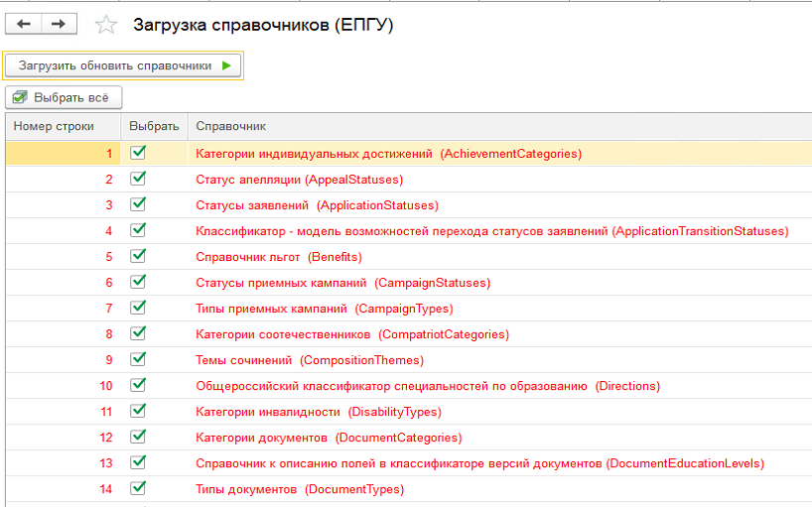Select Статус апелляции (AppealStatuses) row
This screenshot has width=812, height=507.
300,180
